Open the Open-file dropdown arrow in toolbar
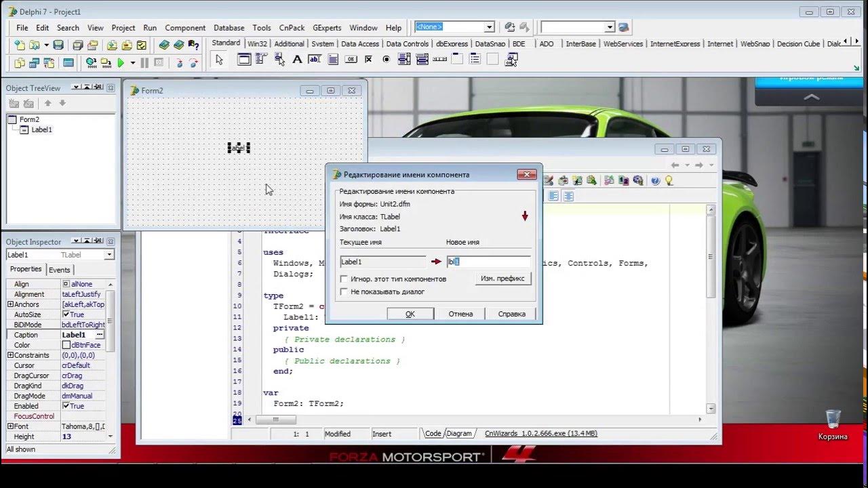868x488 pixels. pos(46,45)
